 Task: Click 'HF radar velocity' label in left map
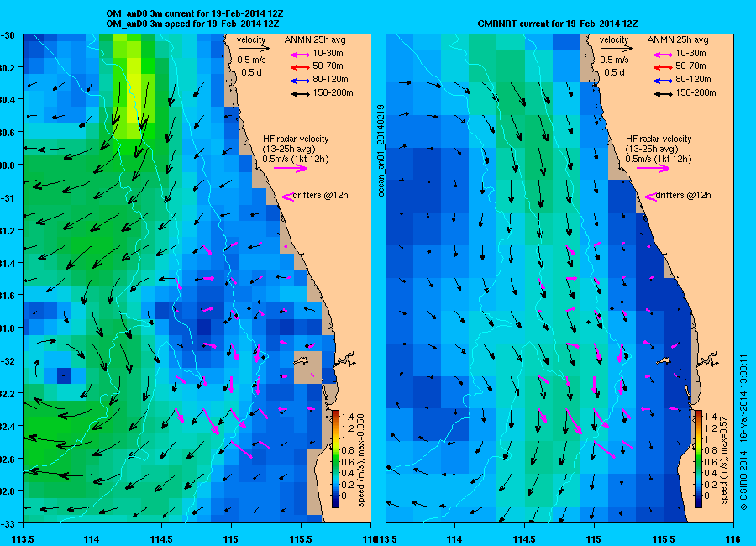[x=296, y=139]
